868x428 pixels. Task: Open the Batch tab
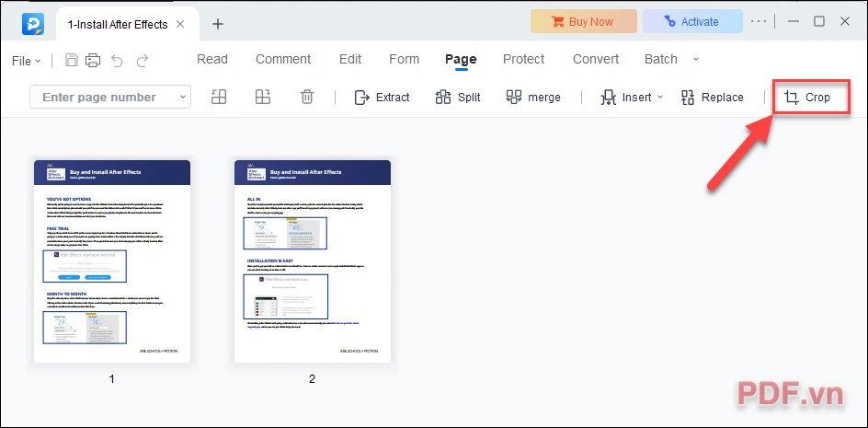(x=661, y=59)
